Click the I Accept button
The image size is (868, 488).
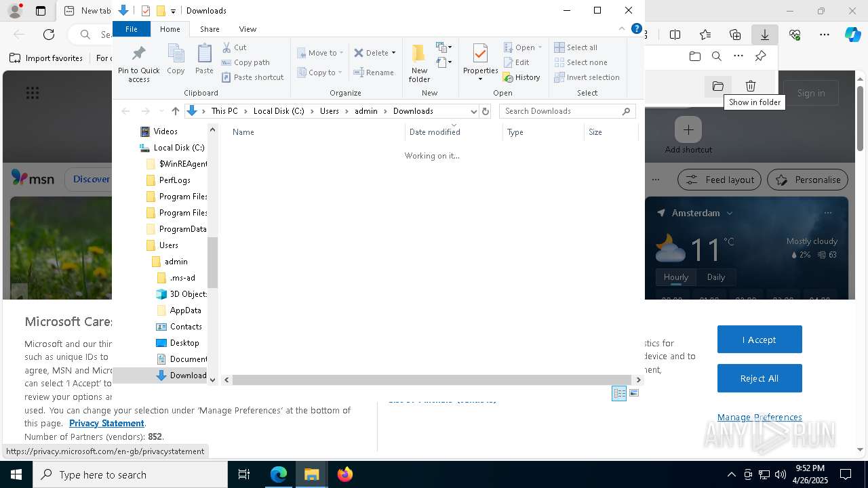pos(759,340)
